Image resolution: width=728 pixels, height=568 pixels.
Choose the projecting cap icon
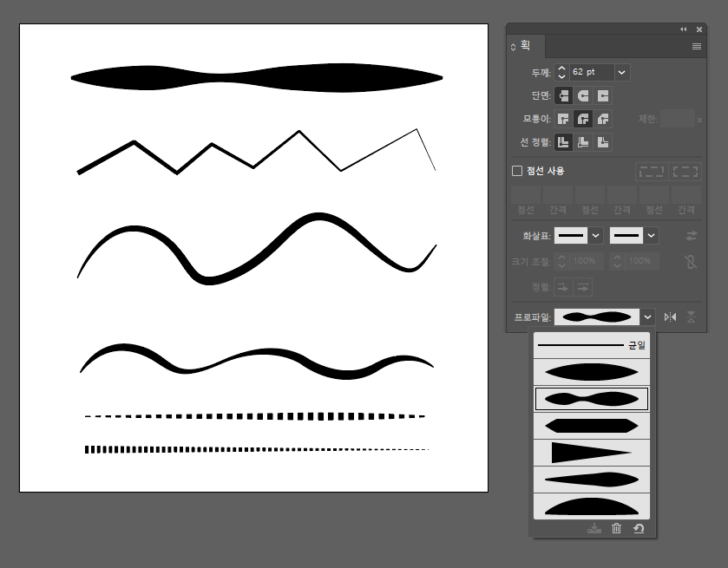[603, 95]
